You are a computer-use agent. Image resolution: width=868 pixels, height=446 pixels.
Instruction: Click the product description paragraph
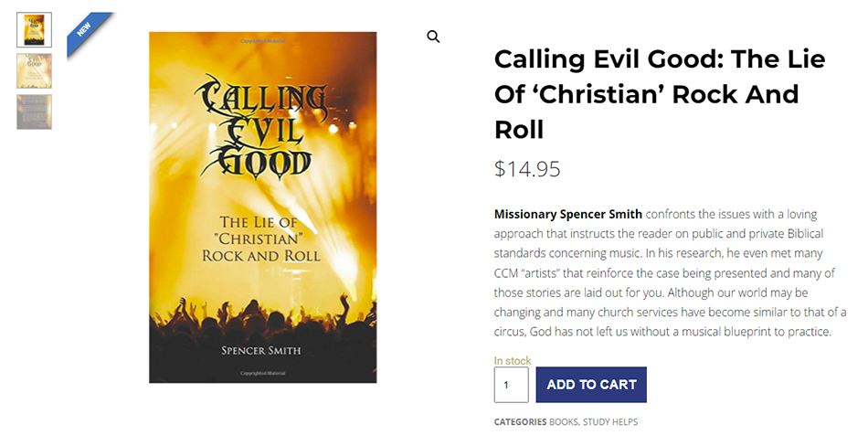[x=670, y=273]
